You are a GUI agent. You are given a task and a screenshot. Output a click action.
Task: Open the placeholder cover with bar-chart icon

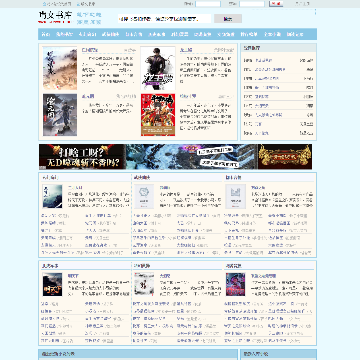coord(235,196)
